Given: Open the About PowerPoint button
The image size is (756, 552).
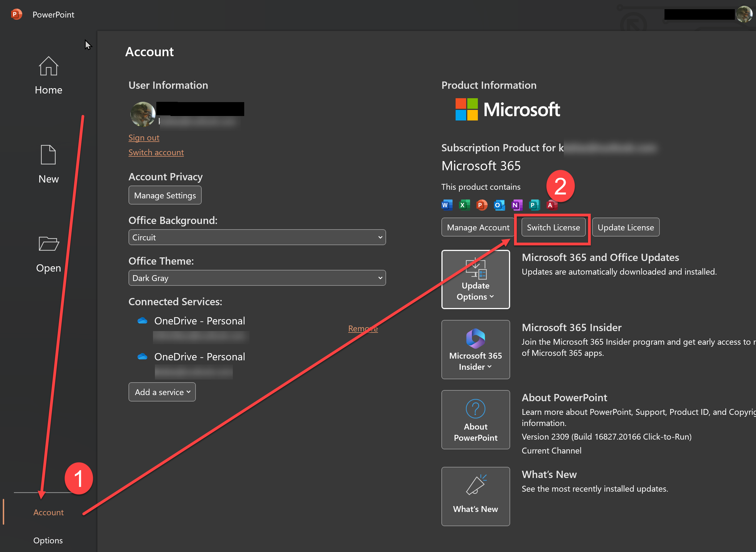Looking at the screenshot, I should 475,420.
